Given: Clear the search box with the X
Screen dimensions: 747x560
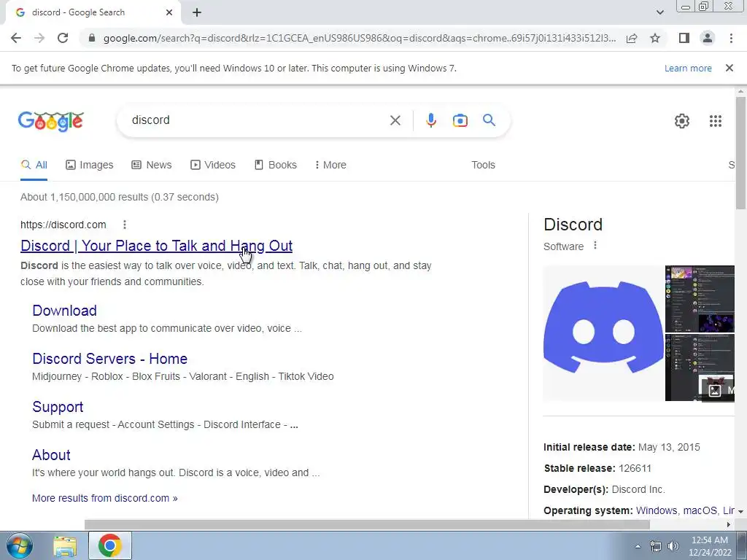Looking at the screenshot, I should click(395, 120).
